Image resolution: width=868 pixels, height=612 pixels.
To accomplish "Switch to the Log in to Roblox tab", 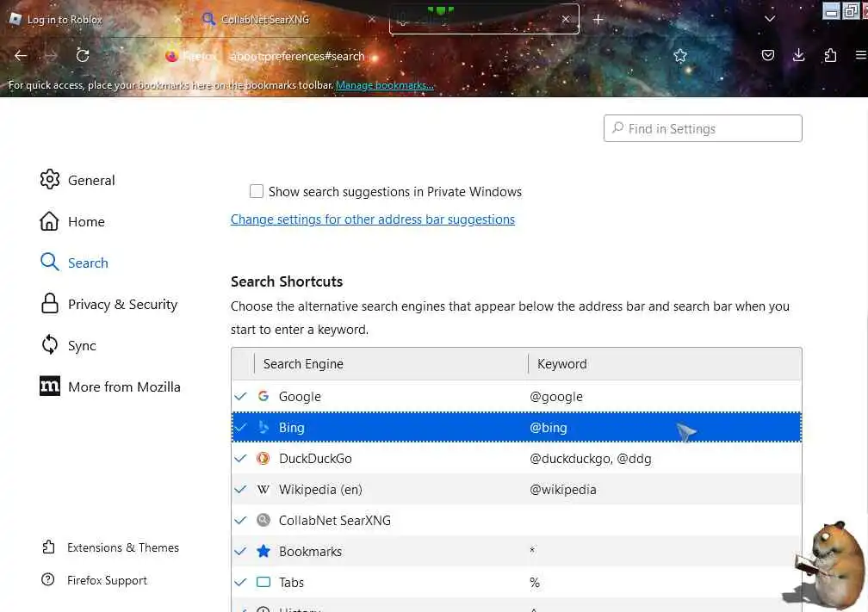I will (x=65, y=20).
